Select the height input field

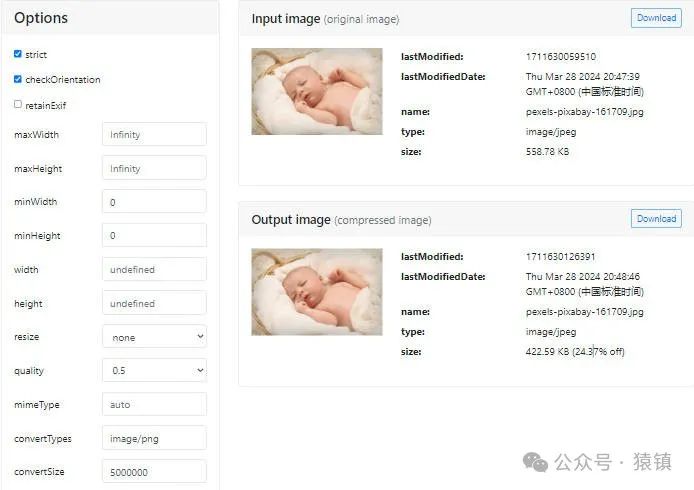[x=154, y=303]
